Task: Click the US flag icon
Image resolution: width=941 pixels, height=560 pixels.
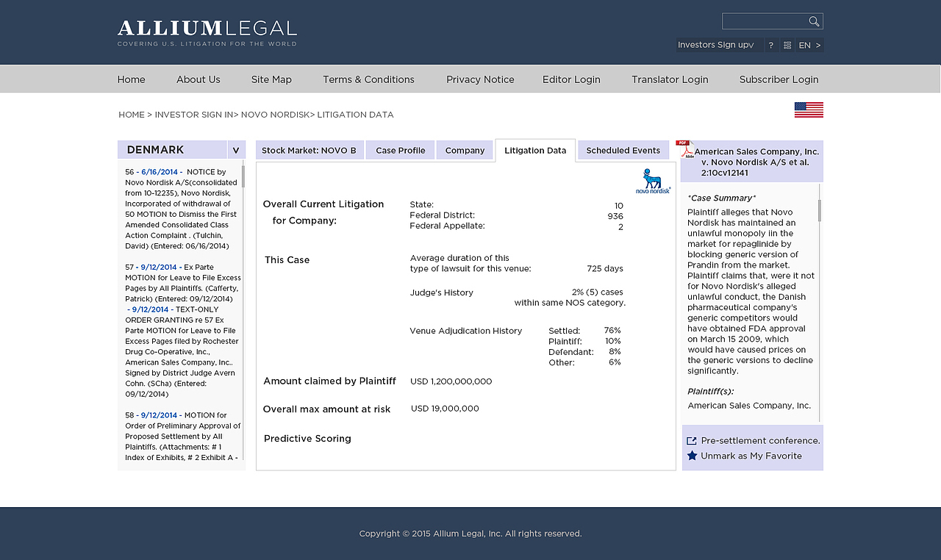Action: (809, 110)
